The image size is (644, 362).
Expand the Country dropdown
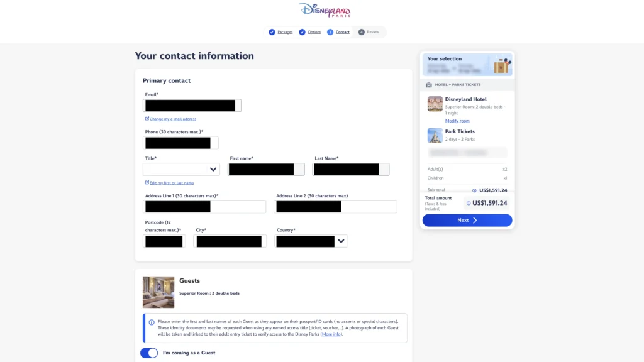tap(340, 241)
